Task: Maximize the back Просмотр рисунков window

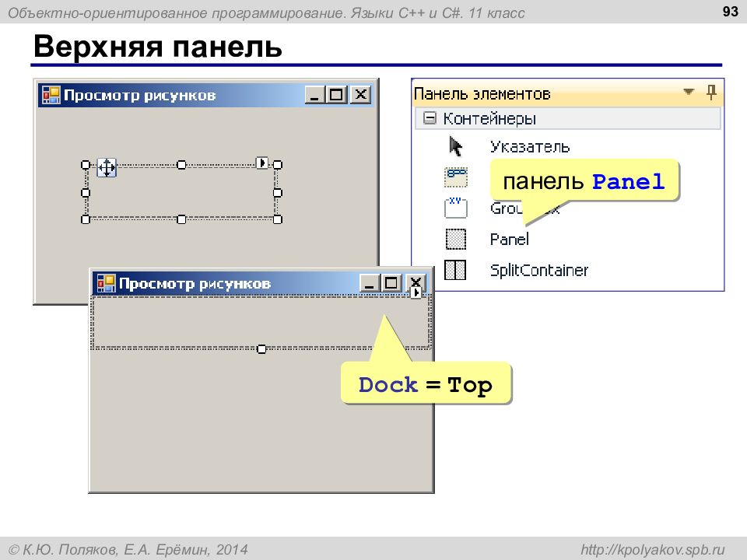Action: 336,95
